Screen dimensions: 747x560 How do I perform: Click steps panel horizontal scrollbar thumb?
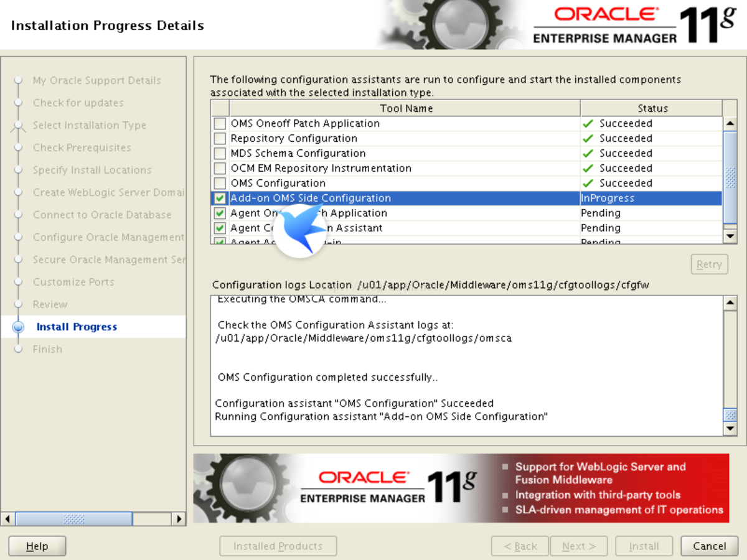(73, 518)
